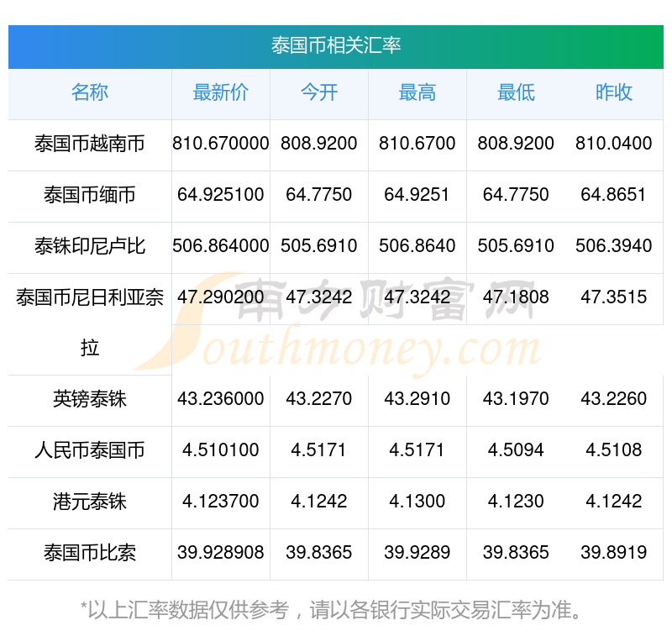Click the 今开 column header
672x636 pixels.
(x=319, y=92)
